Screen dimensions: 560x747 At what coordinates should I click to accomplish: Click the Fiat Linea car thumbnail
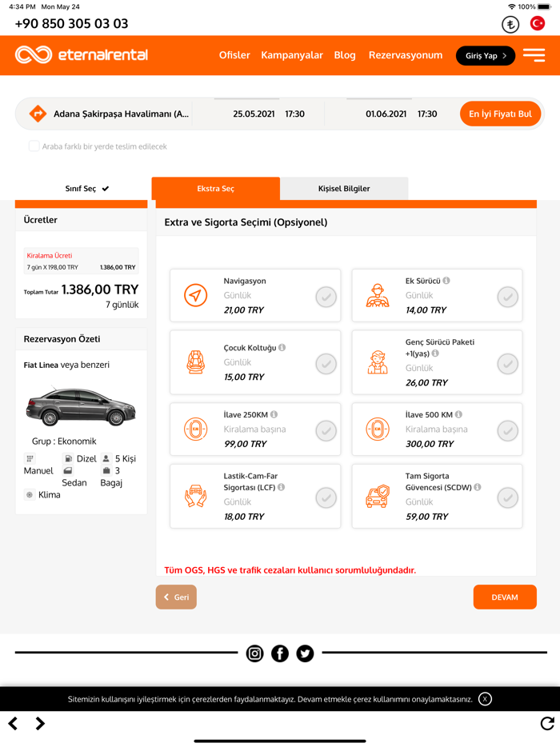[x=80, y=406]
